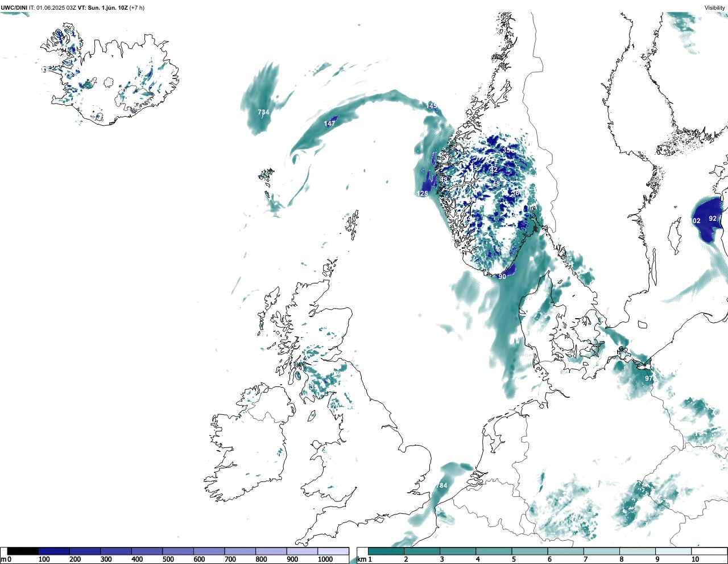The height and width of the screenshot is (564, 728).
Task: Click the "92" value label in Baltic
Action: click(713, 219)
